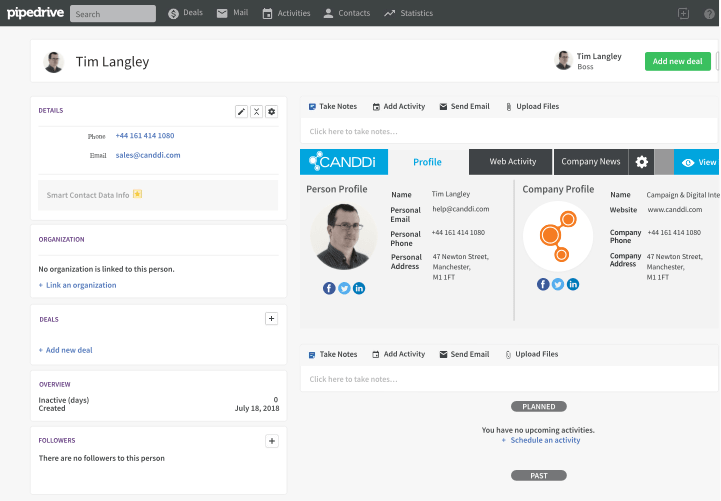This screenshot has height=501, width=721.
Task: Click the lower notes input area
Action: [x=509, y=379]
